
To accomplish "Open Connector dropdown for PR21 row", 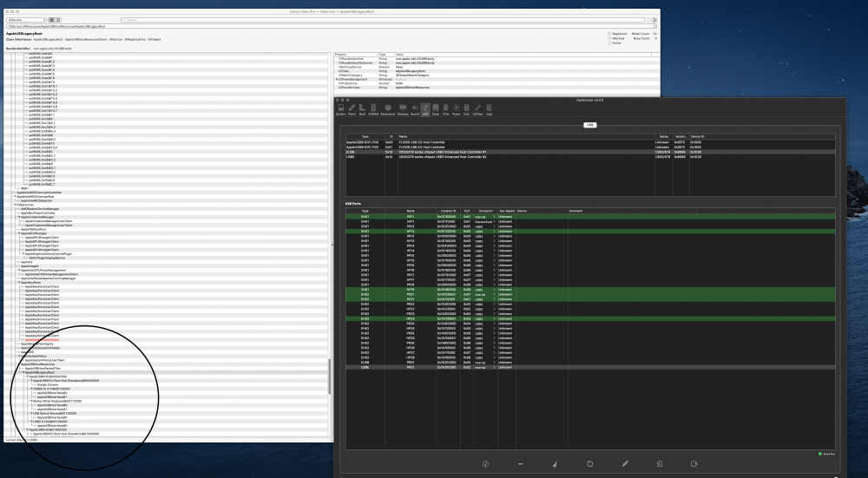I will tap(484, 294).
